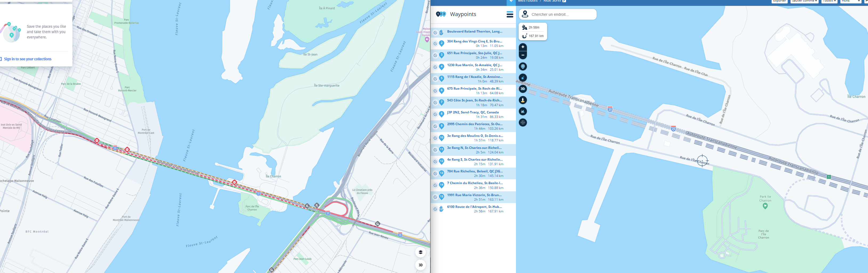Select waypoint 675 Rue Principale, St-Roch-de-Ri...
868x273 pixels.
point(473,91)
